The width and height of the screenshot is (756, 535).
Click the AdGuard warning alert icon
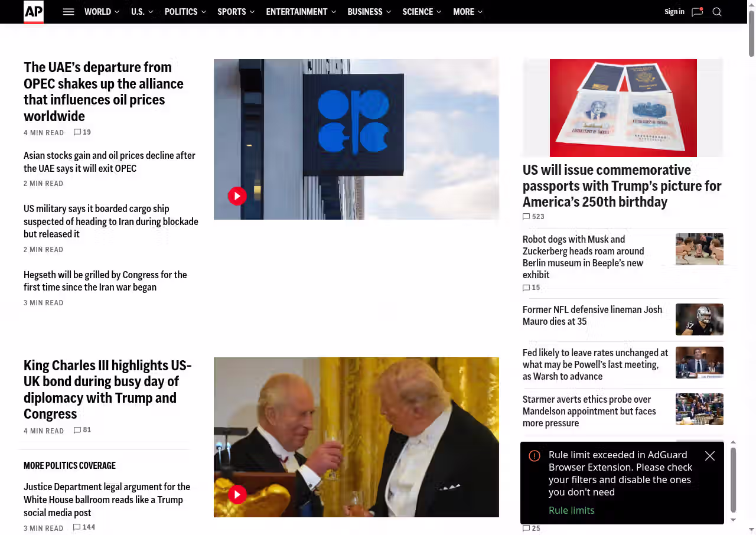(535, 456)
